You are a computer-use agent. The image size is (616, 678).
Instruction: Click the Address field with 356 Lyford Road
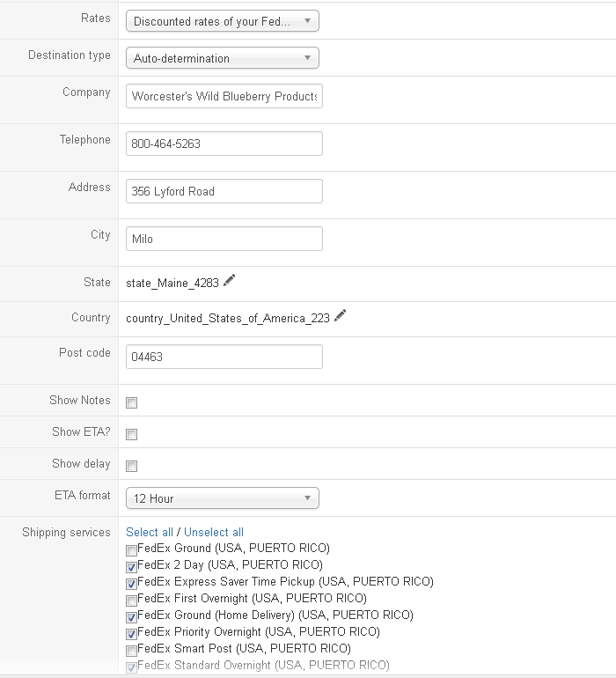224,191
